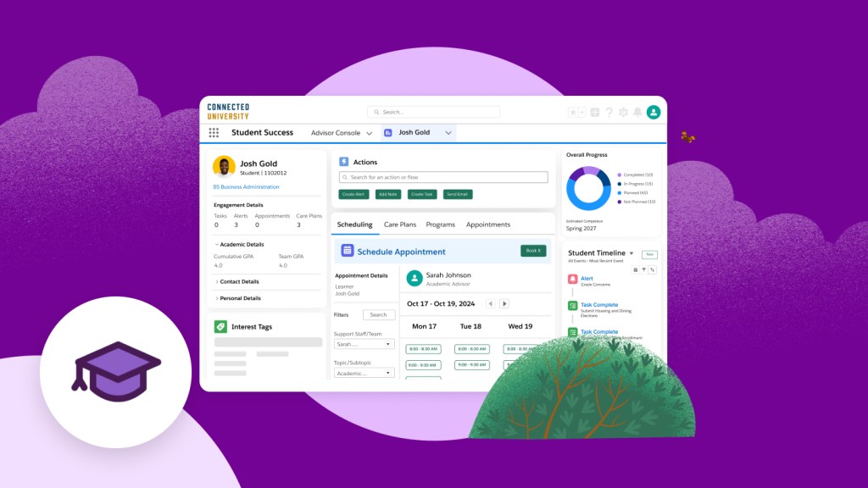
Task: Open the Task Complete Submit Housing link
Action: tap(599, 305)
